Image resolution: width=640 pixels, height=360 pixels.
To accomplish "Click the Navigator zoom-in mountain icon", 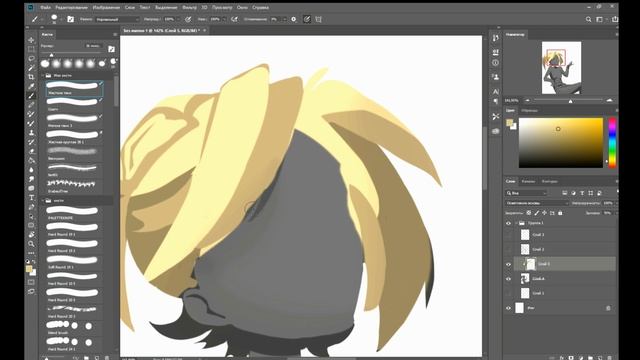I will pyautogui.click(x=609, y=100).
